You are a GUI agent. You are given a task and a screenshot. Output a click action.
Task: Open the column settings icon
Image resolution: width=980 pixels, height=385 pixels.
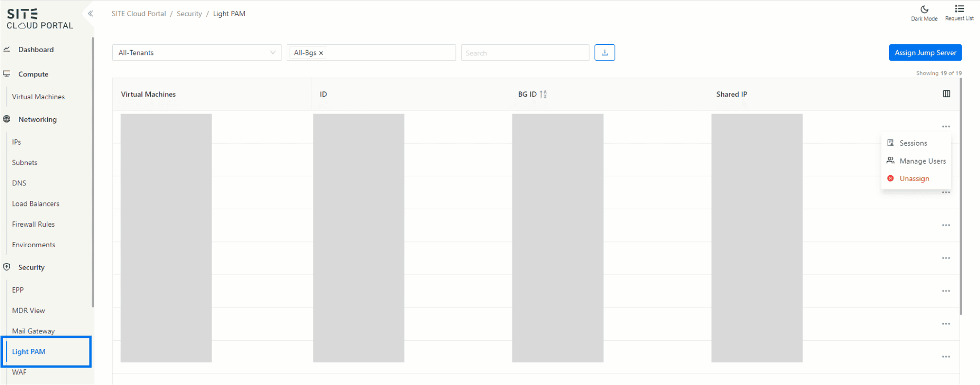click(x=946, y=94)
